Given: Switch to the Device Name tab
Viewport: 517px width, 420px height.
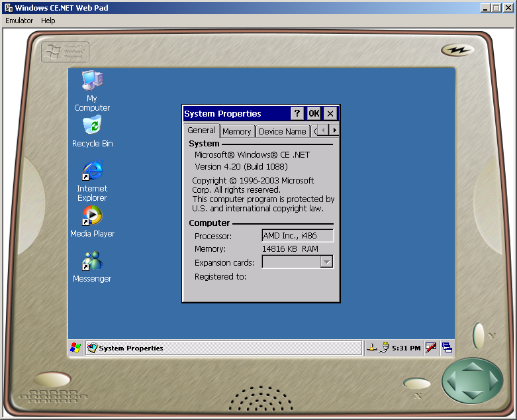Looking at the screenshot, I should click(283, 131).
